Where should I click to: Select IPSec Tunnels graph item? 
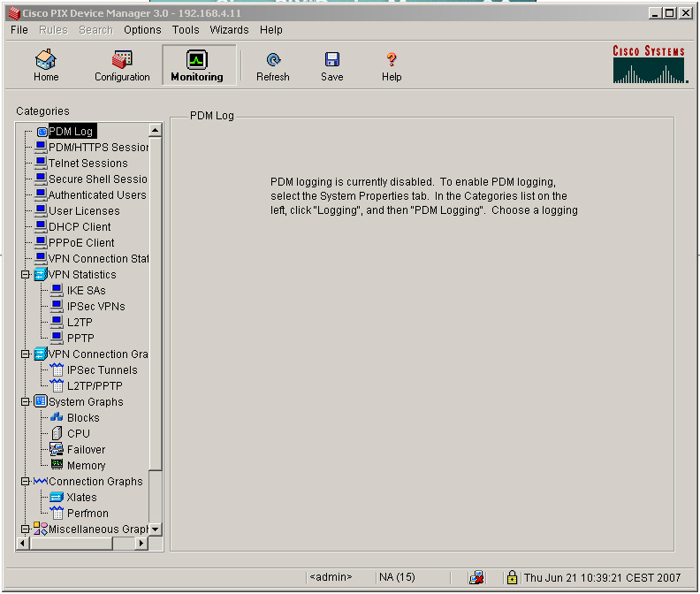coord(102,370)
